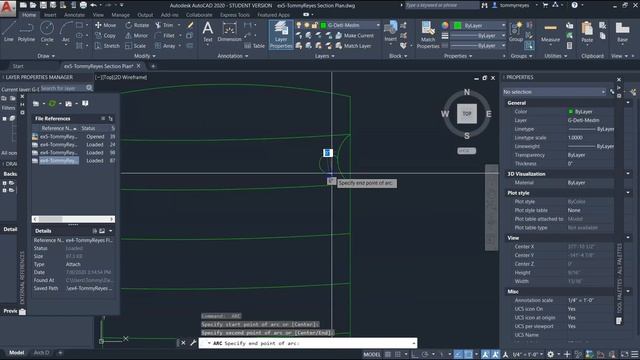Screen dimensions: 640x360
Task: Toggle auto-scale annotation in status bar
Action: point(495,354)
